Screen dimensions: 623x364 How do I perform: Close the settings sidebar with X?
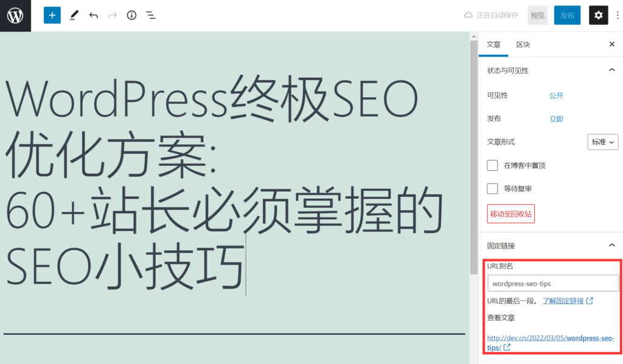click(x=612, y=44)
